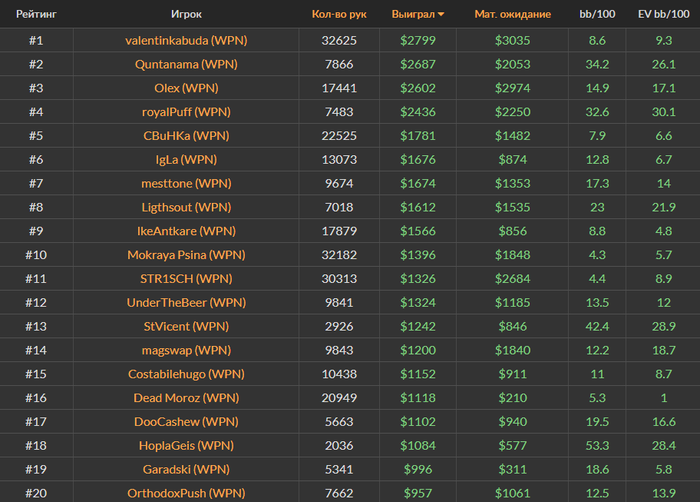Click on mesttone (WPN) player name
The width and height of the screenshot is (700, 502).
tap(186, 184)
